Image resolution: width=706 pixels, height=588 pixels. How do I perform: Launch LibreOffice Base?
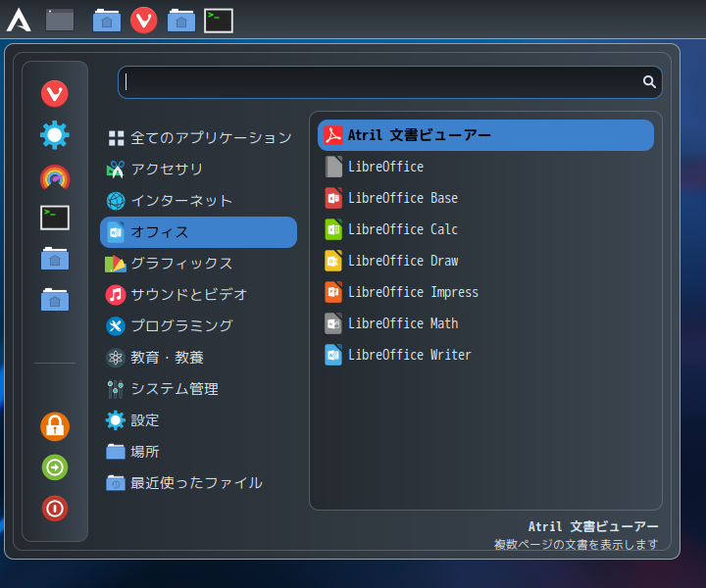485,198
